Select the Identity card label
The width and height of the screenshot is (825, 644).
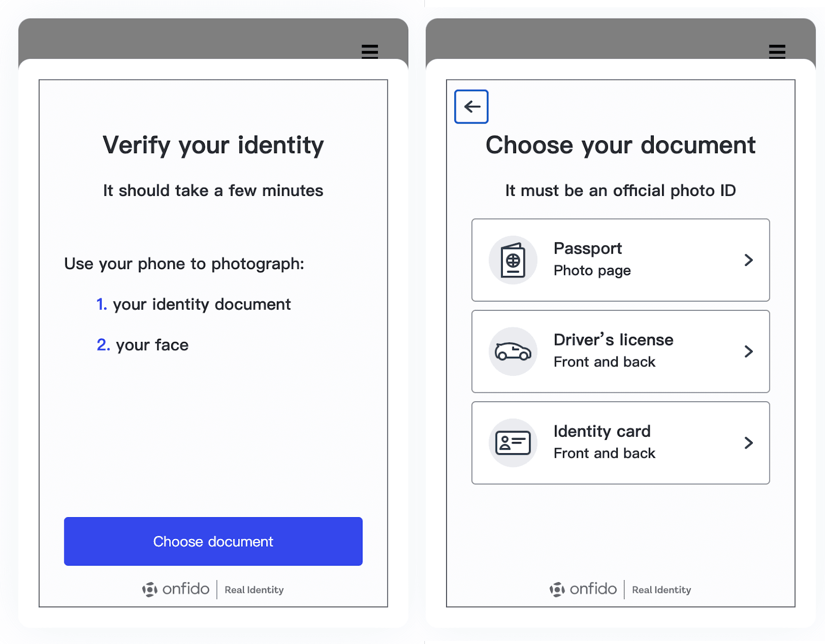[x=602, y=431]
